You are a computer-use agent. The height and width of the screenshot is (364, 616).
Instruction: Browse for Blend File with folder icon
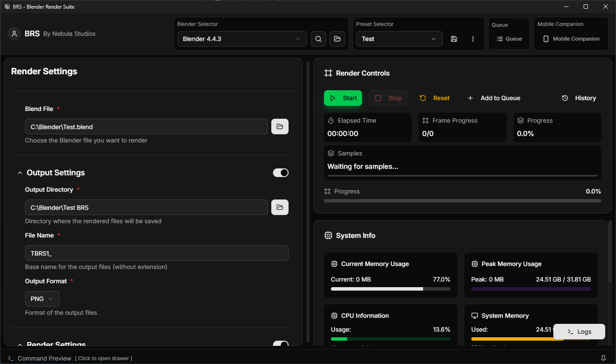click(x=280, y=127)
